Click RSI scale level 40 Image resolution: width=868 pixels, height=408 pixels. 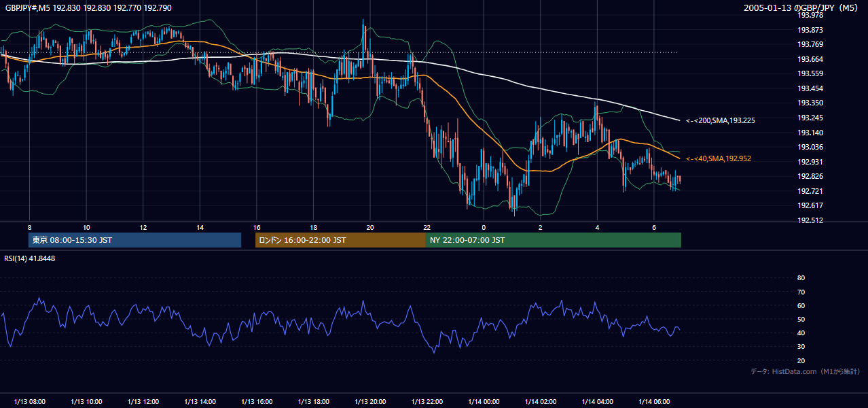coord(801,333)
